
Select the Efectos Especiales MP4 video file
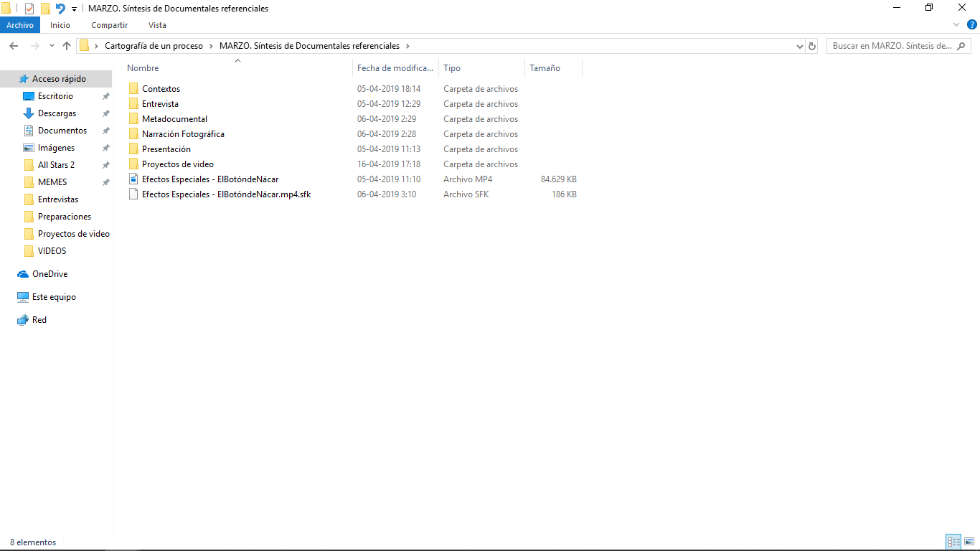click(209, 179)
